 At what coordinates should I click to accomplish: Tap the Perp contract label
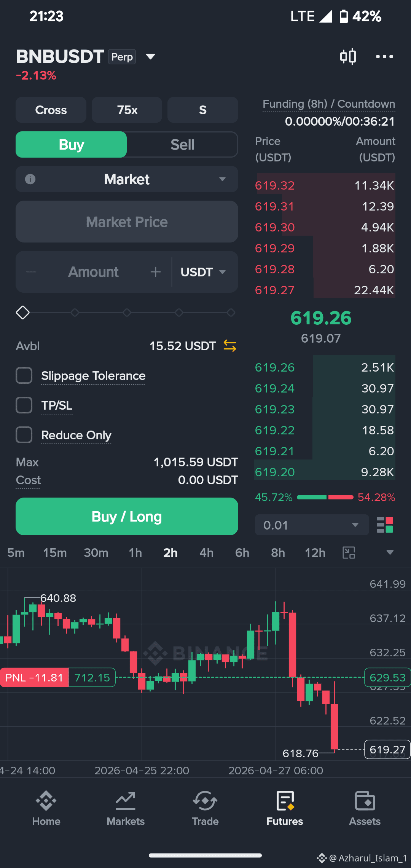pos(122,57)
